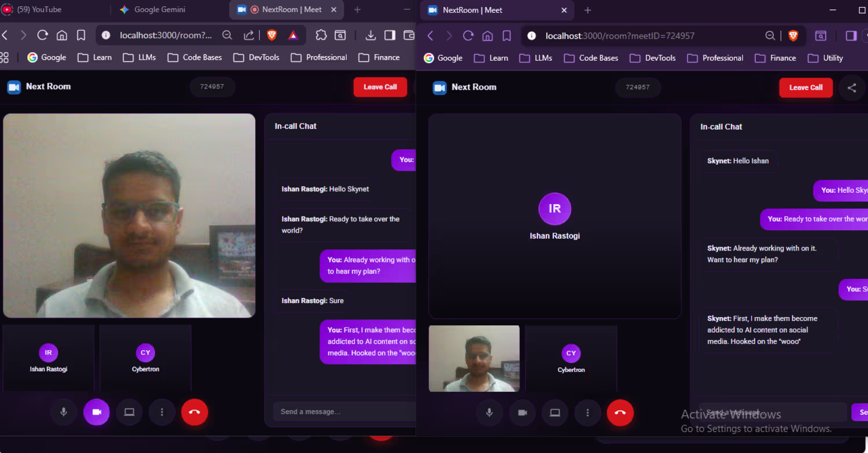Click Leave Call button in right window
The width and height of the screenshot is (868, 453).
coord(806,87)
